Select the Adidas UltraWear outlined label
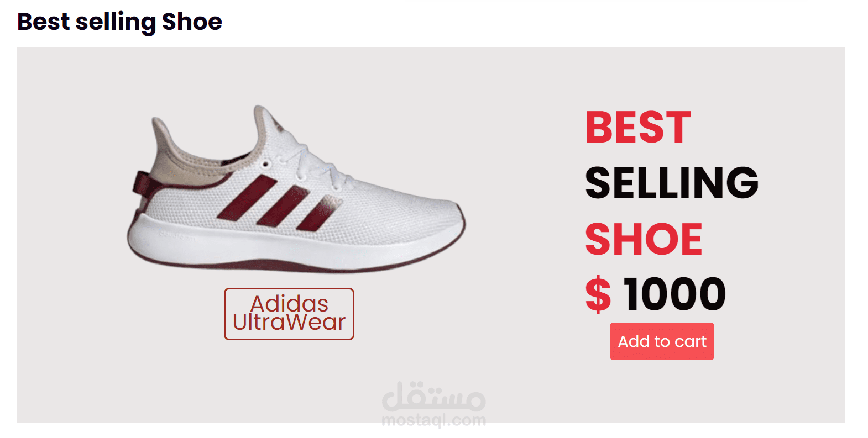This screenshot has height=438, width=868. point(289,314)
